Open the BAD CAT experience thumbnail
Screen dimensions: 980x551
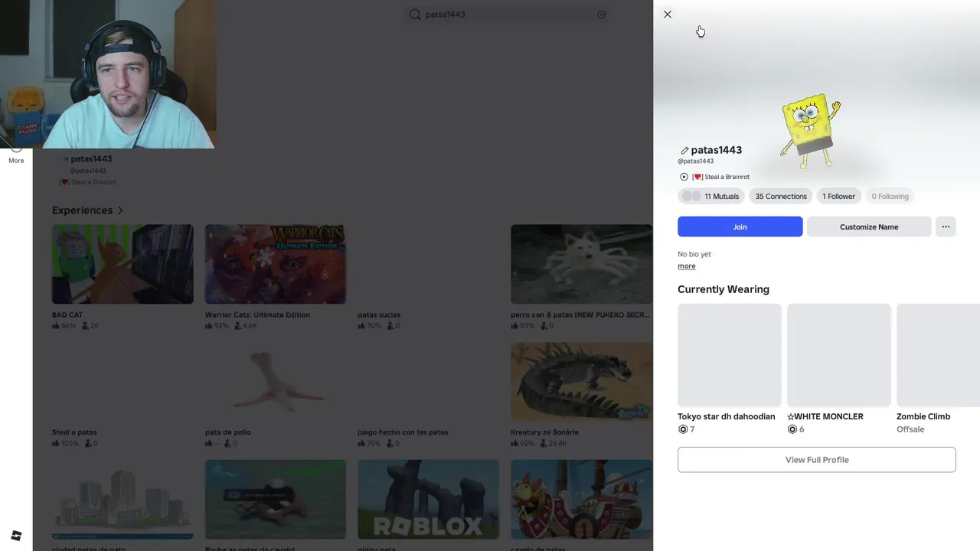click(122, 264)
